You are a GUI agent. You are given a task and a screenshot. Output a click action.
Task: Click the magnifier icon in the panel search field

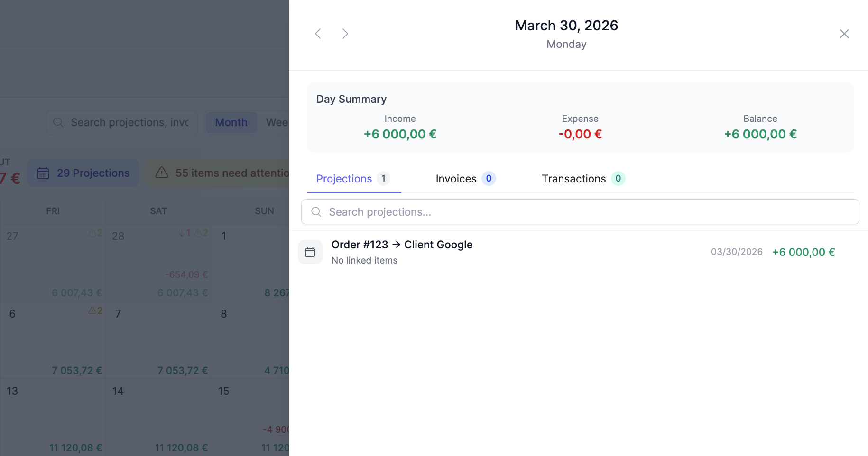tap(316, 212)
